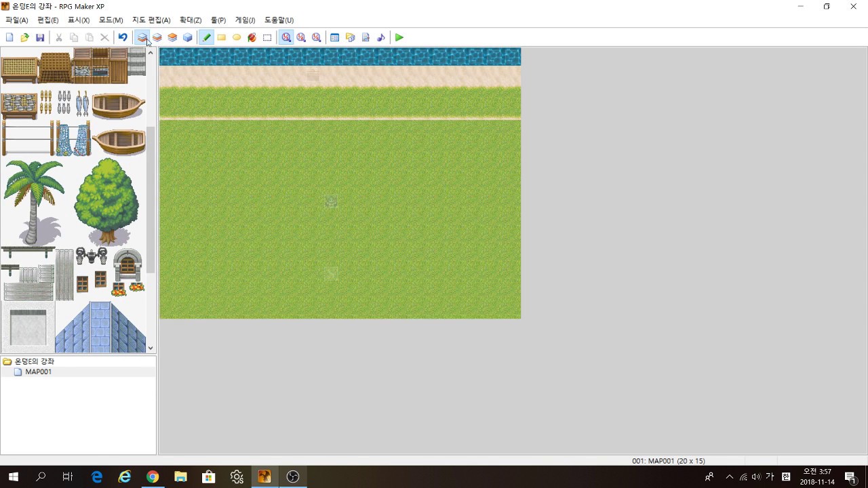This screenshot has width=868, height=488.
Task: Switch to Layer 3 editing mode
Action: (172, 37)
